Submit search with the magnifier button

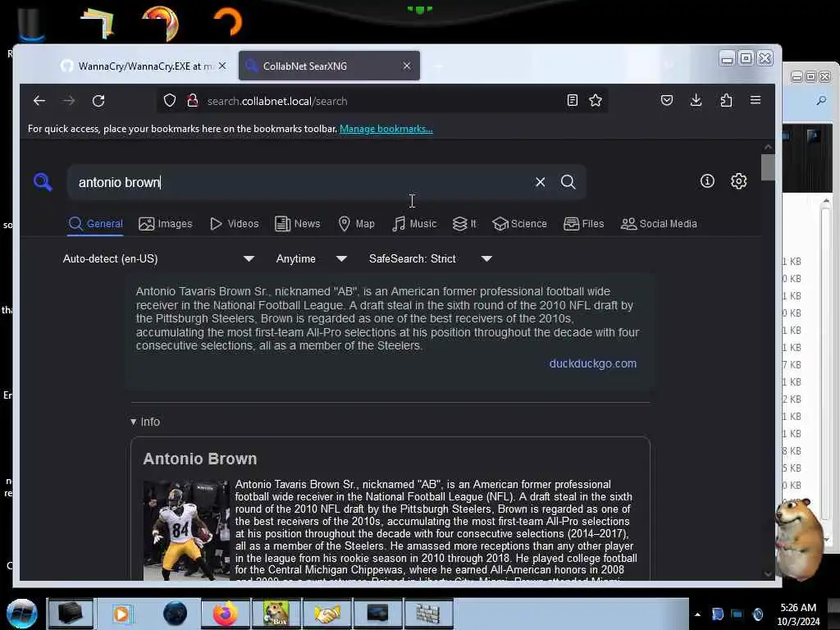pos(568,182)
